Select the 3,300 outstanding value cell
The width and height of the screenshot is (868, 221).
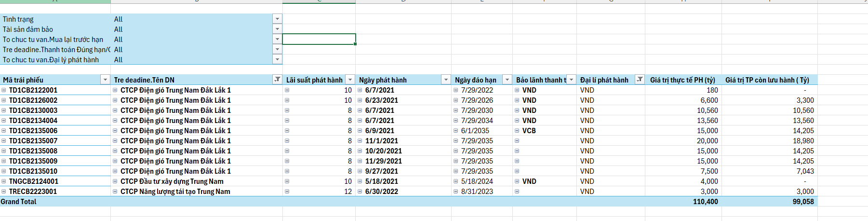tap(769, 100)
